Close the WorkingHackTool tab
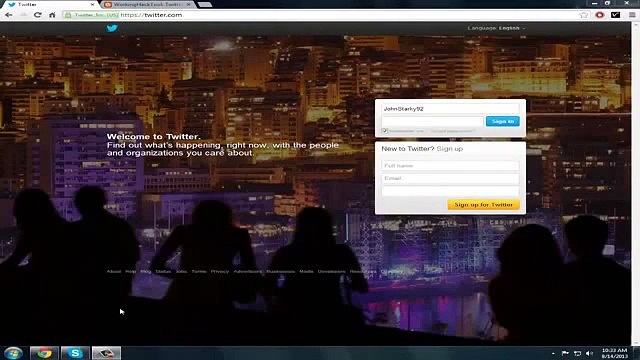Viewport: 640px width, 360px height. pos(189,4)
